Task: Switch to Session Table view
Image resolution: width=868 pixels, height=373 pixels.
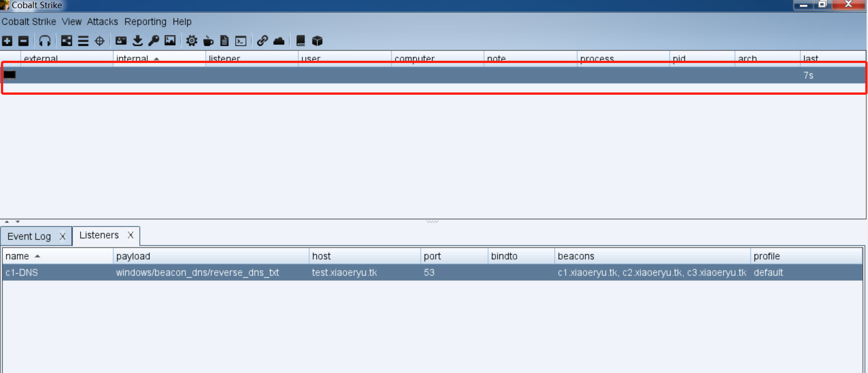Action: point(83,41)
